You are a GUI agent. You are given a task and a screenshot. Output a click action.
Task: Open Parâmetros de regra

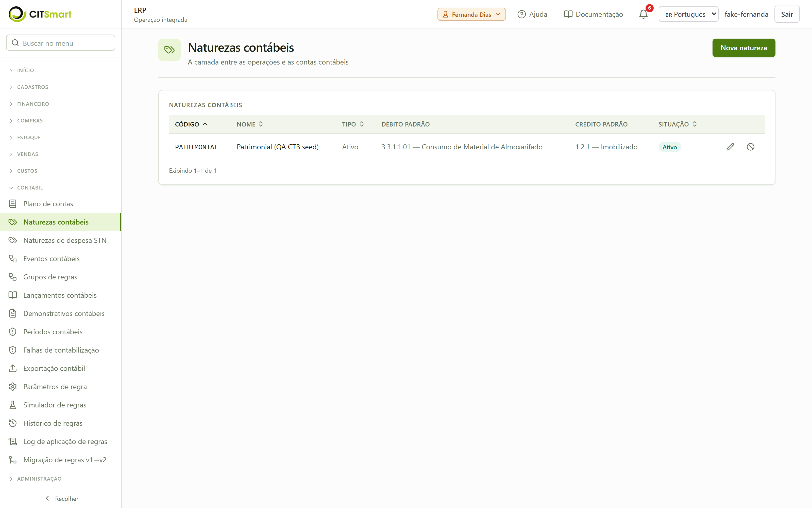(61, 386)
